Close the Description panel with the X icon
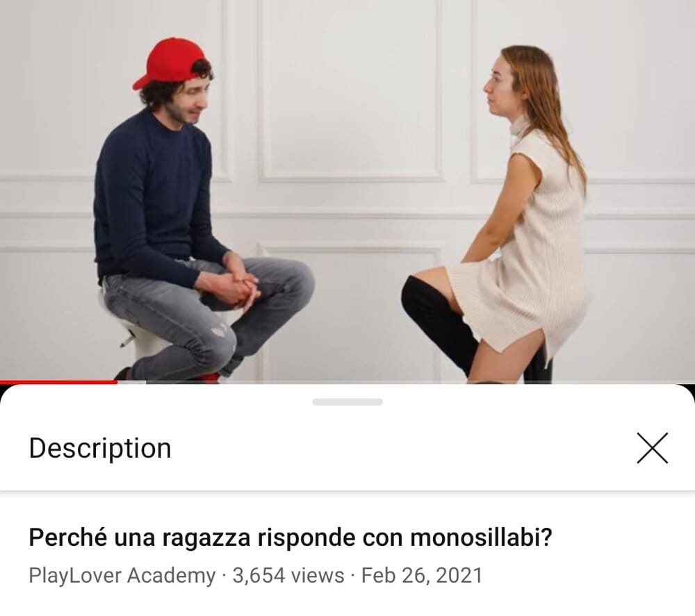Viewport: 695px width, 616px height. coord(652,448)
